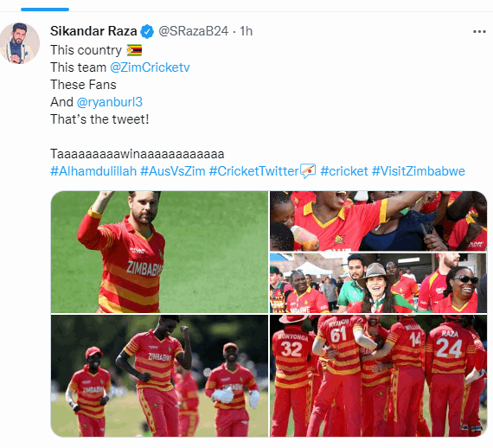Open the 1h timestamp link
This screenshot has height=448, width=493.
[246, 31]
